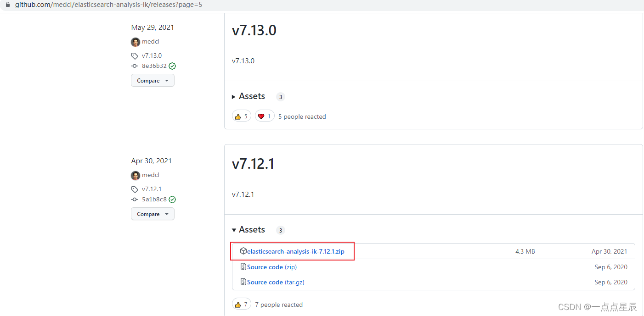Expand Assets section of v7.13.0
Viewport: 644px width, 316px height.
249,96
